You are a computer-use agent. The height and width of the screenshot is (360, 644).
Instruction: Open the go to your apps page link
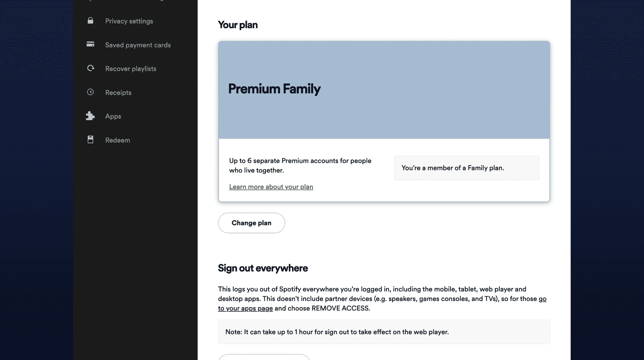coord(382,304)
